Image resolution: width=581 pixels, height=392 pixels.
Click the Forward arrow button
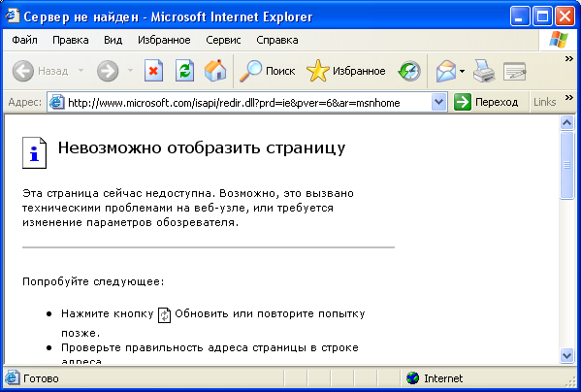108,71
